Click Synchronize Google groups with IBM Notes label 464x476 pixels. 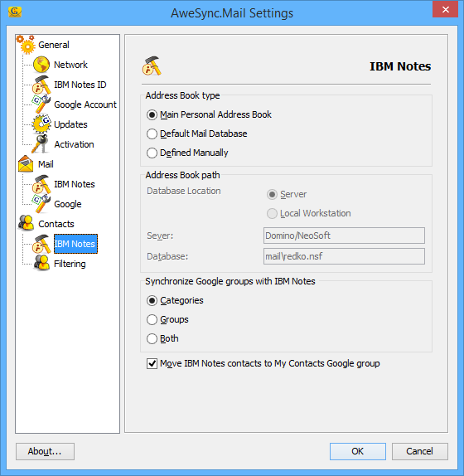point(230,281)
